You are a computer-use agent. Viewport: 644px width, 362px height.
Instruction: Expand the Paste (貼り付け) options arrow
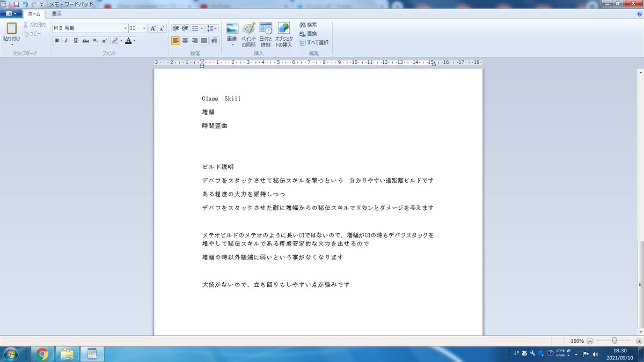pyautogui.click(x=12, y=44)
